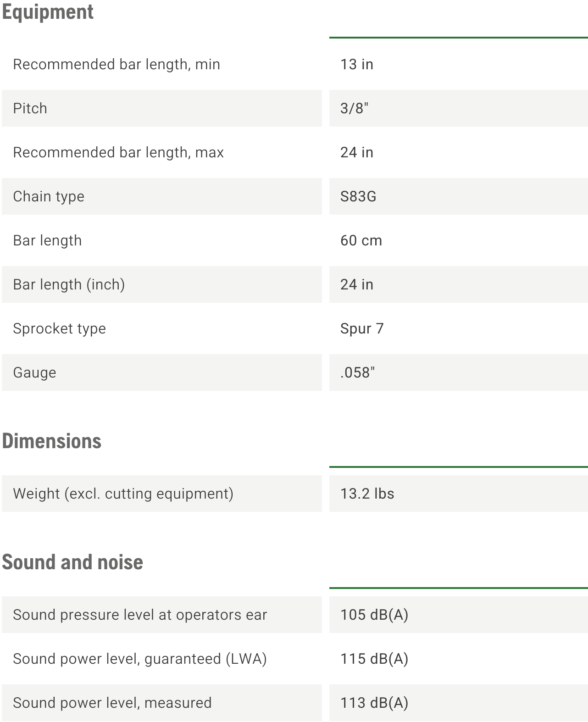The image size is (588, 722).
Task: Click the Pitch row label
Action: [30, 108]
